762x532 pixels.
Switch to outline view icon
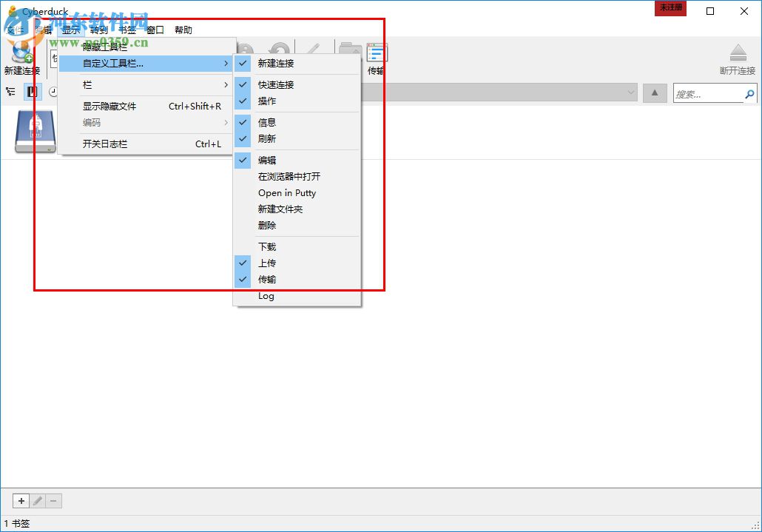(10, 92)
